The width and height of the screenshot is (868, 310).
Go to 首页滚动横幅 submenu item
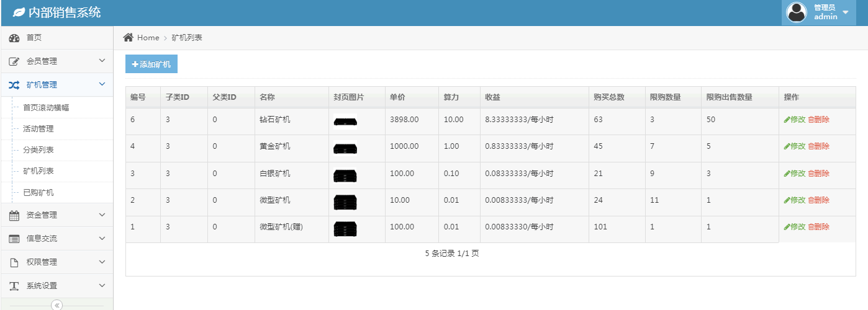(46, 108)
